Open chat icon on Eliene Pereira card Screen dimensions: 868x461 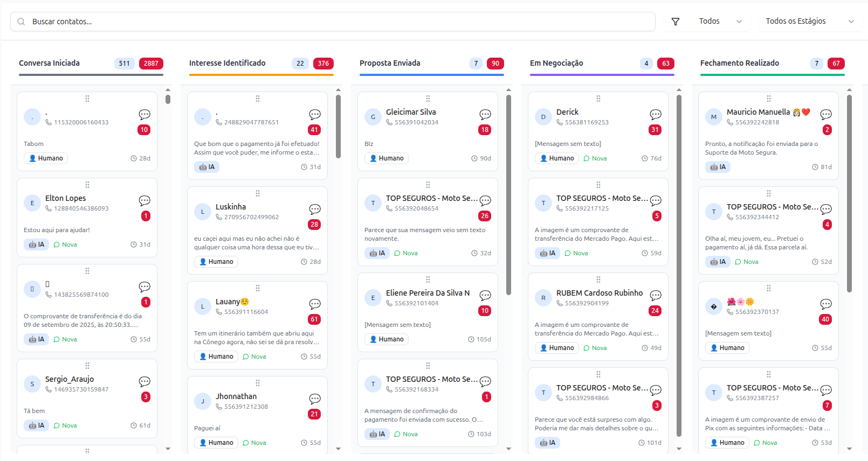[x=485, y=296]
